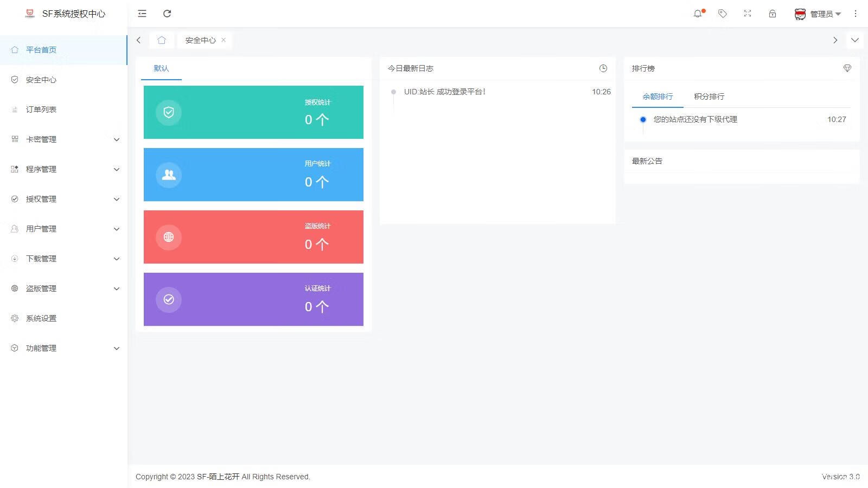Click the home icon in breadcrumb bar
The image size is (868, 488).
pyautogui.click(x=161, y=40)
